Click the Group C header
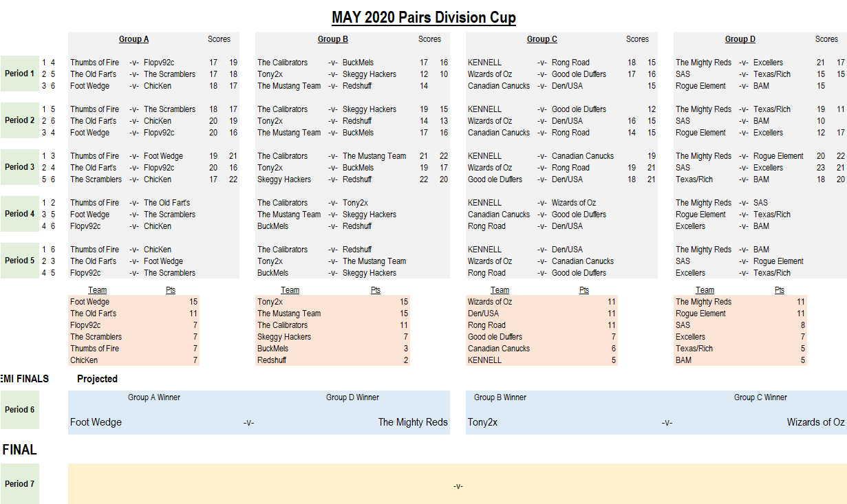This screenshot has height=504, width=847. [543, 39]
